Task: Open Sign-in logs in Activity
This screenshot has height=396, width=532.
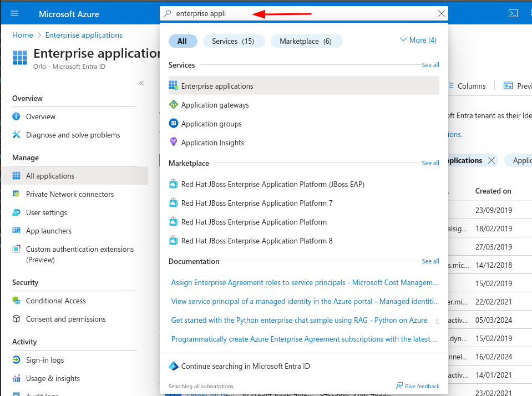Action: [x=45, y=360]
